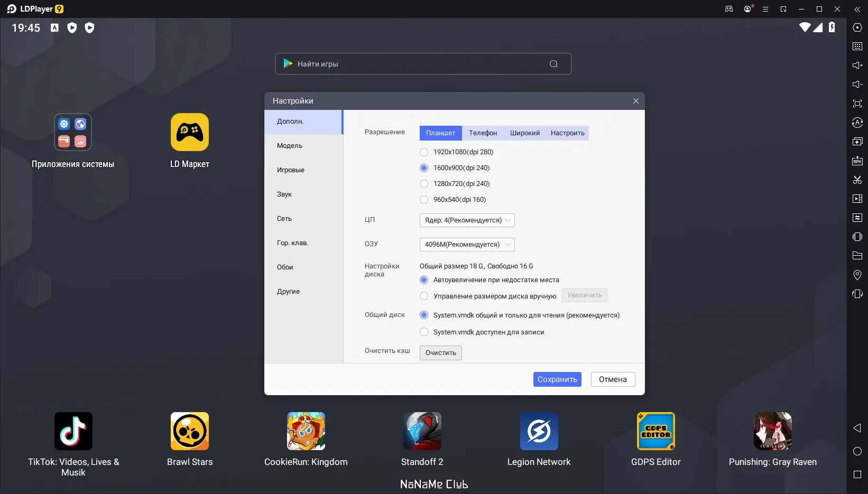Open the ОЗУ memory dropdown
Viewport: 868px width, 494px height.
coord(467,245)
